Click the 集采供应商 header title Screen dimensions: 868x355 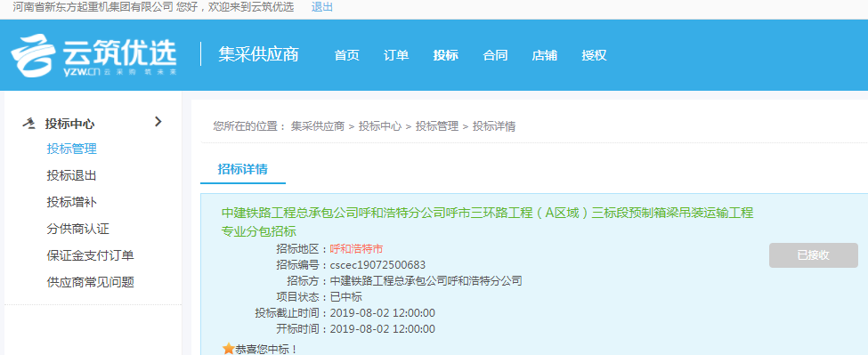[258, 54]
